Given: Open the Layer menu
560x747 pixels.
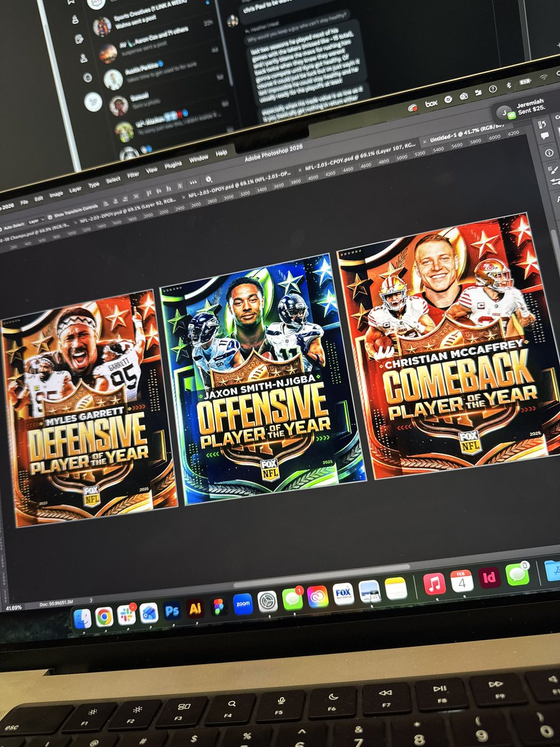Looking at the screenshot, I should tap(75, 190).
